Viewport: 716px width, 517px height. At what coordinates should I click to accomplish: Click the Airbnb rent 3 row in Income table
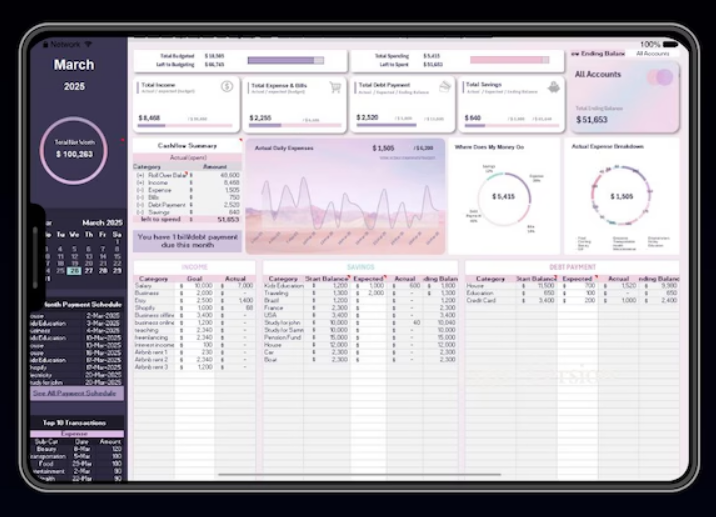[x=195, y=367]
